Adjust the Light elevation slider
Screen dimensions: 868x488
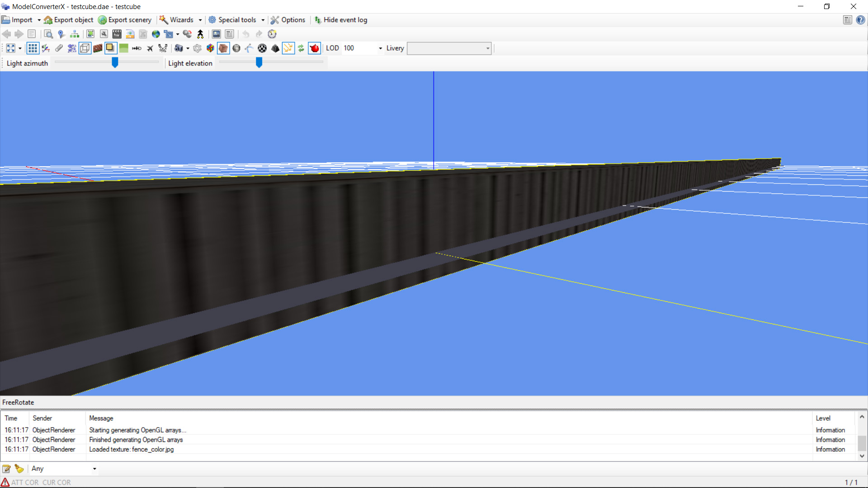259,63
